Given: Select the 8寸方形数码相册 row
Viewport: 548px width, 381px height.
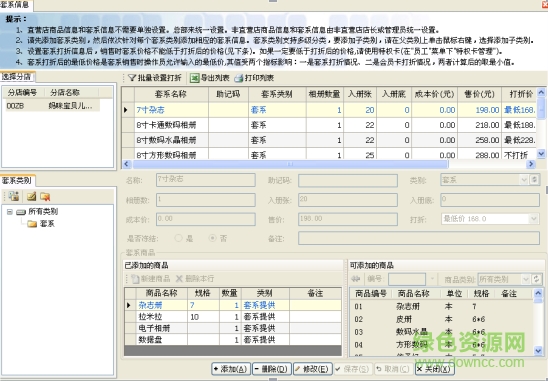Looking at the screenshot, I should pos(329,154).
